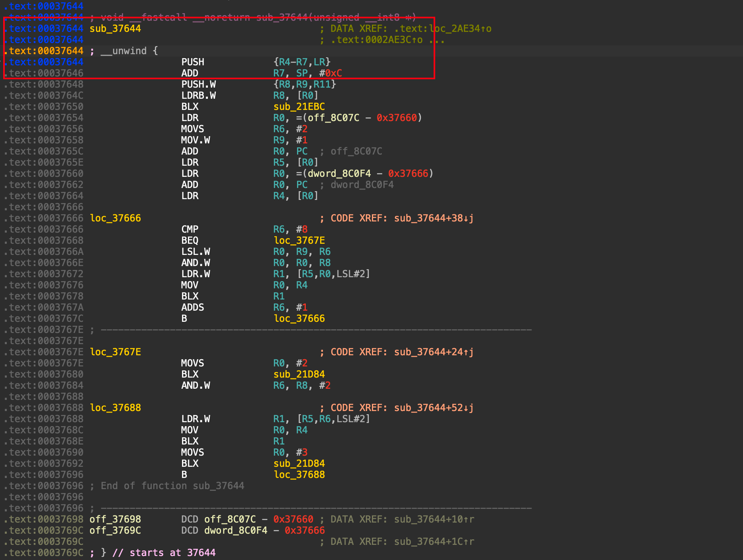
Task: Select the [R5,R0,LSL#2] operand
Action: [333, 274]
